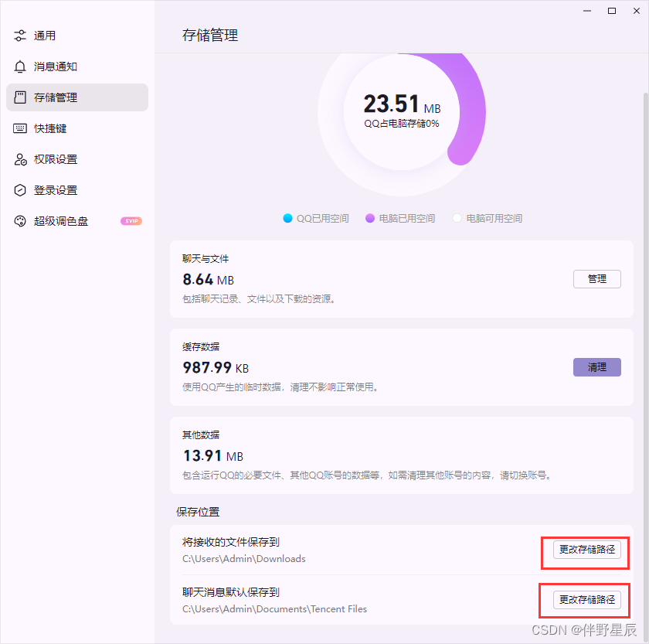Close the settings window
Screen dimensions: 649x644
637,11
